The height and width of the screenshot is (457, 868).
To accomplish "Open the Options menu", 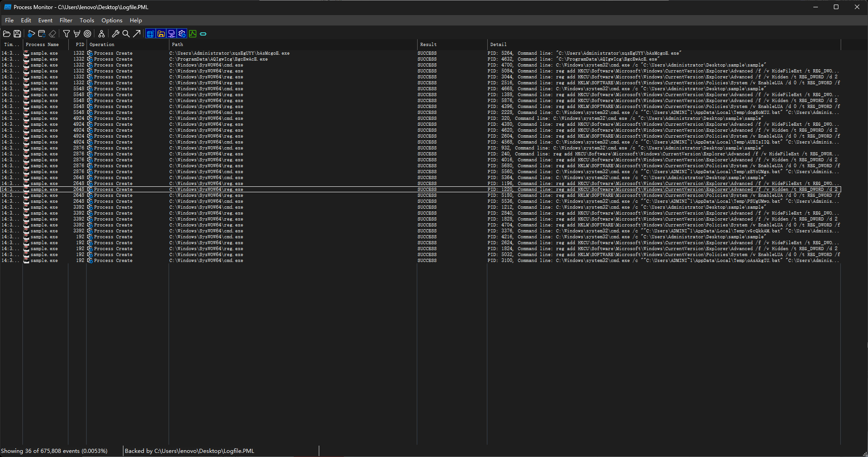I will point(112,21).
